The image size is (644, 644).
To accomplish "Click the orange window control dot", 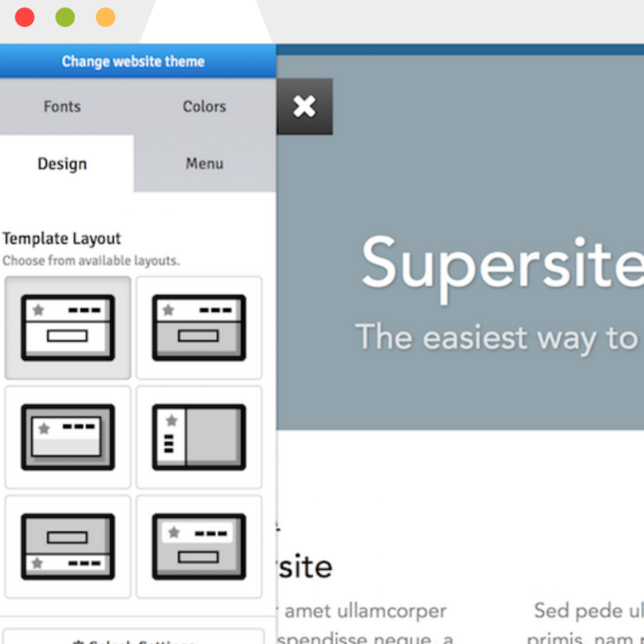I will tap(106, 17).
